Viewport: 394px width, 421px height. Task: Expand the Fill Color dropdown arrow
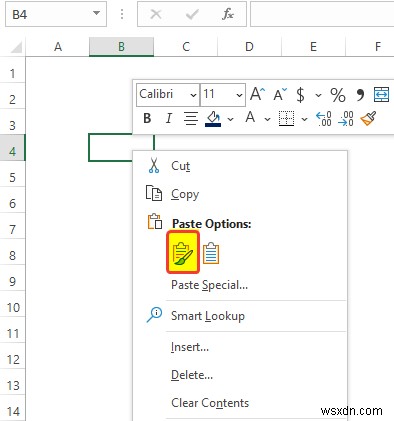pyautogui.click(x=230, y=119)
